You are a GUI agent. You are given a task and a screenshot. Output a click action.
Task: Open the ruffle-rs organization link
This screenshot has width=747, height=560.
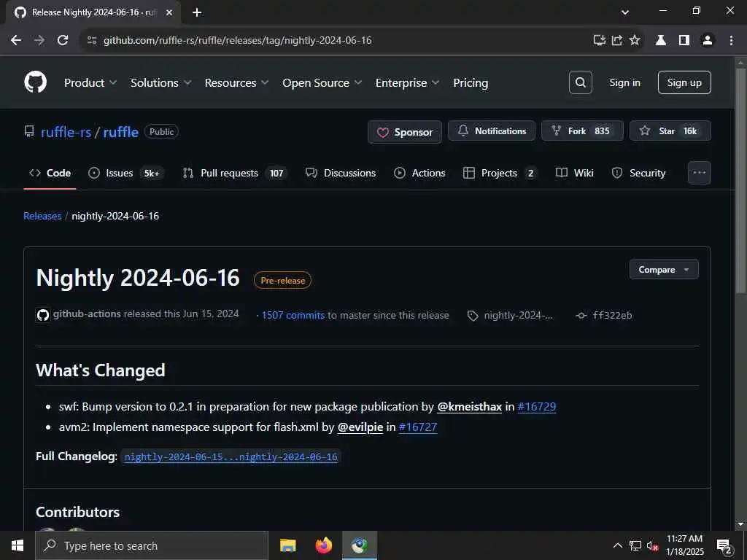(x=66, y=132)
